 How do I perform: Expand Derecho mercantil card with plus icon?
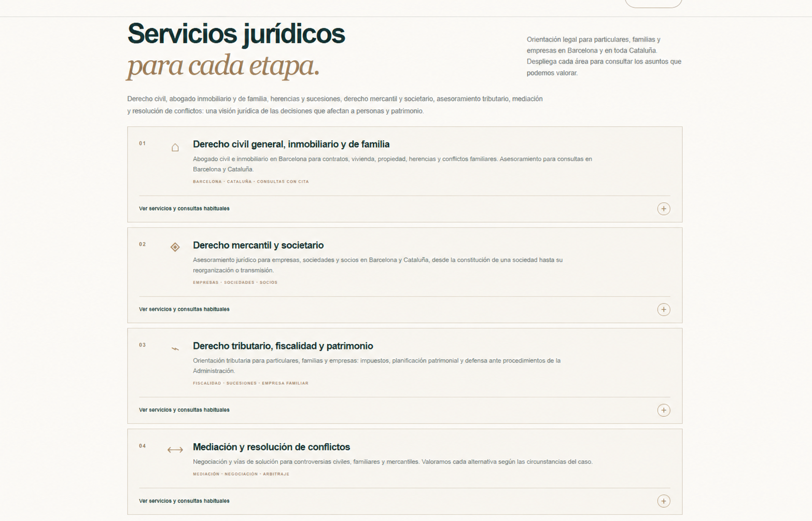[x=664, y=309]
